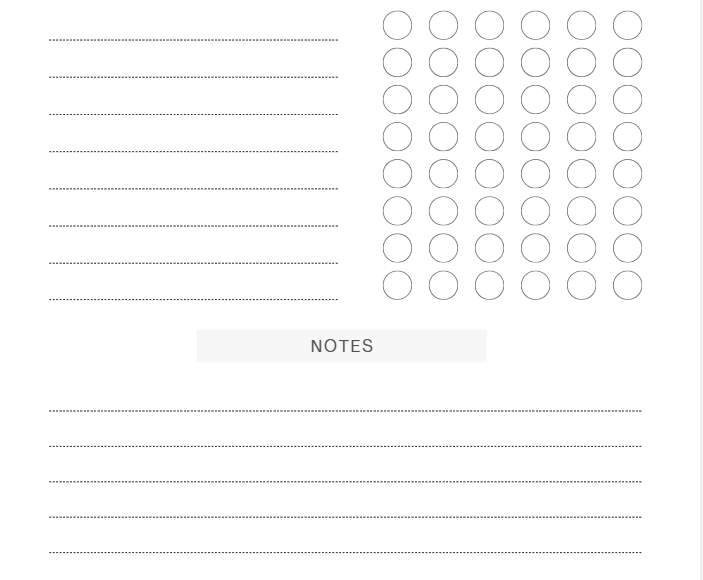Select the third circle in the seventh row
Screen dimensions: 703x580
click(x=489, y=247)
